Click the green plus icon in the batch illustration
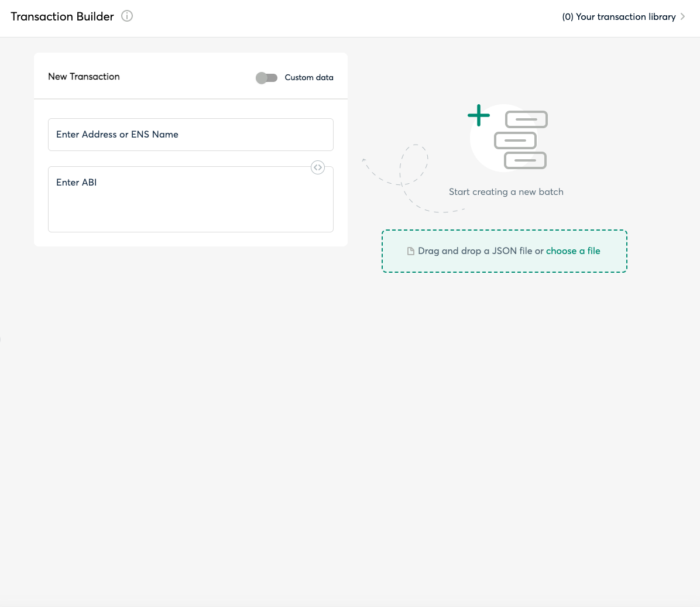Viewport: 700px width, 607px height. (479, 115)
